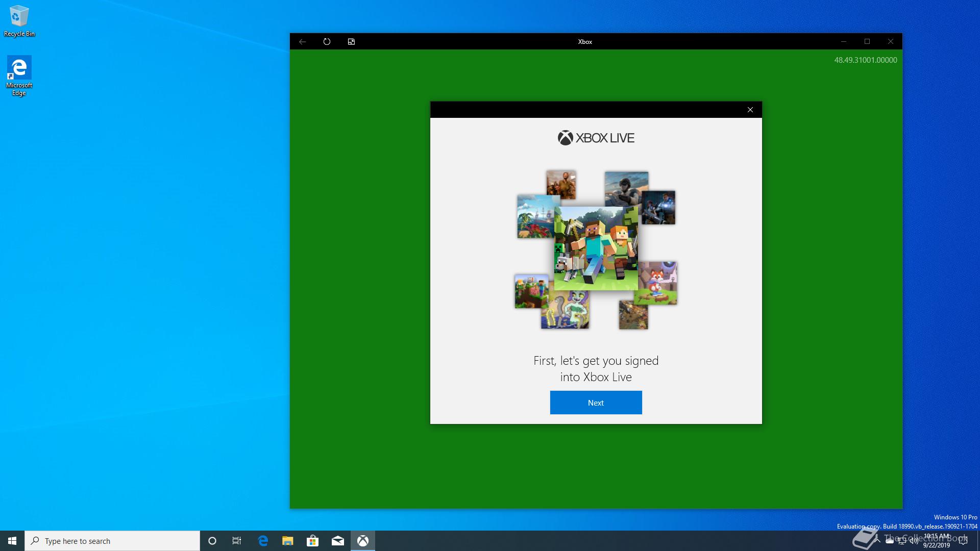The height and width of the screenshot is (551, 980).
Task: Open network status from the tray icon
Action: (x=902, y=541)
